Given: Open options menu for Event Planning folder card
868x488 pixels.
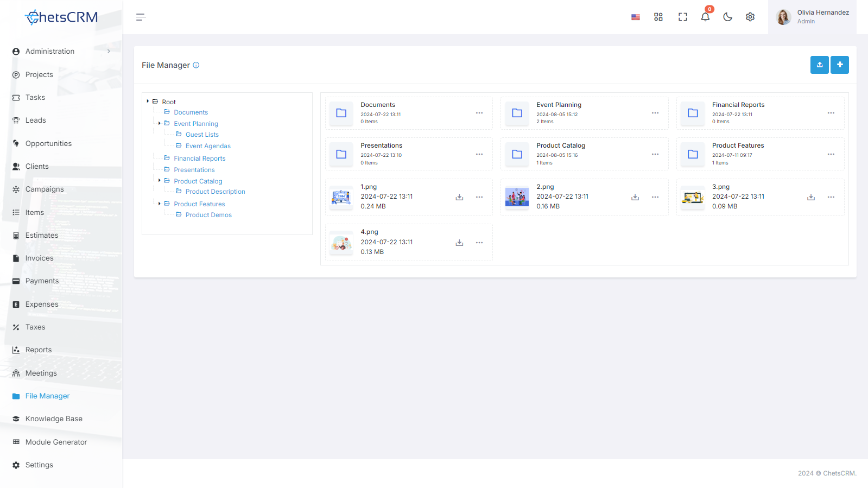Looking at the screenshot, I should (x=655, y=113).
